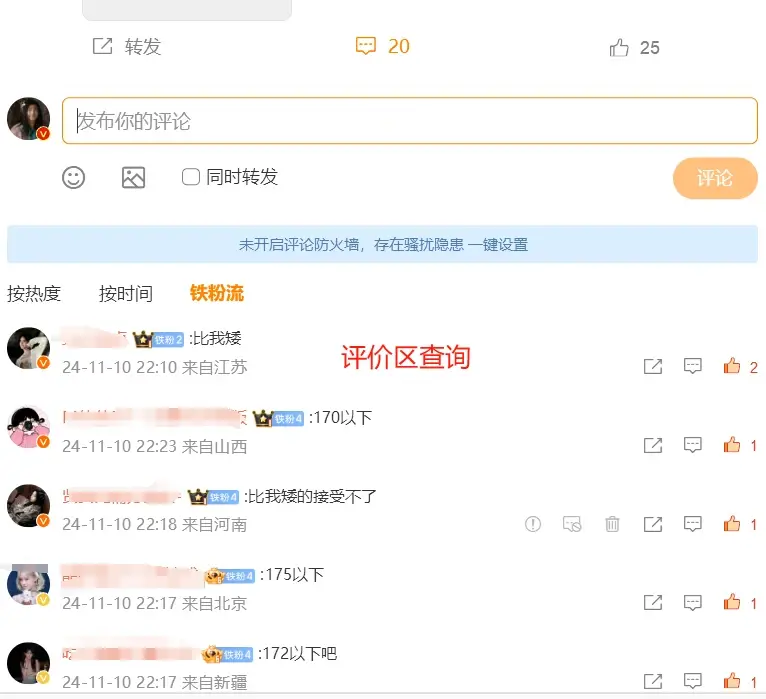The height and width of the screenshot is (699, 766).
Task: Report the 河南 comment via exclamation icon
Action: [532, 524]
